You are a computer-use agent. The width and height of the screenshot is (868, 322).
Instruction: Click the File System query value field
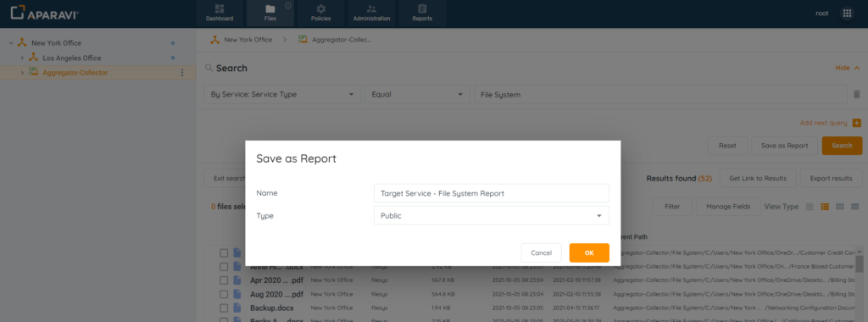(x=660, y=95)
